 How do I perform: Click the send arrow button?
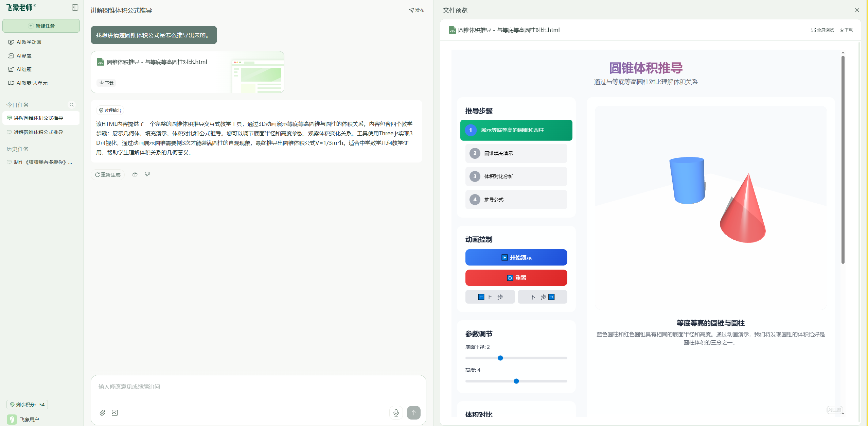click(x=413, y=413)
